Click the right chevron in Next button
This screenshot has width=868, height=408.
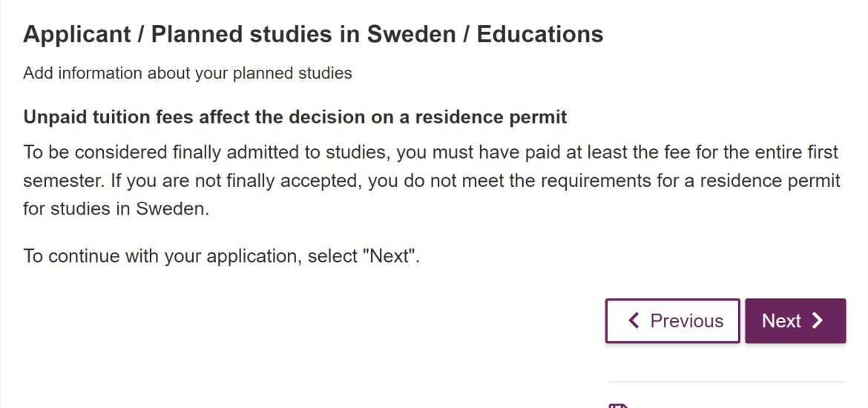[x=818, y=321]
